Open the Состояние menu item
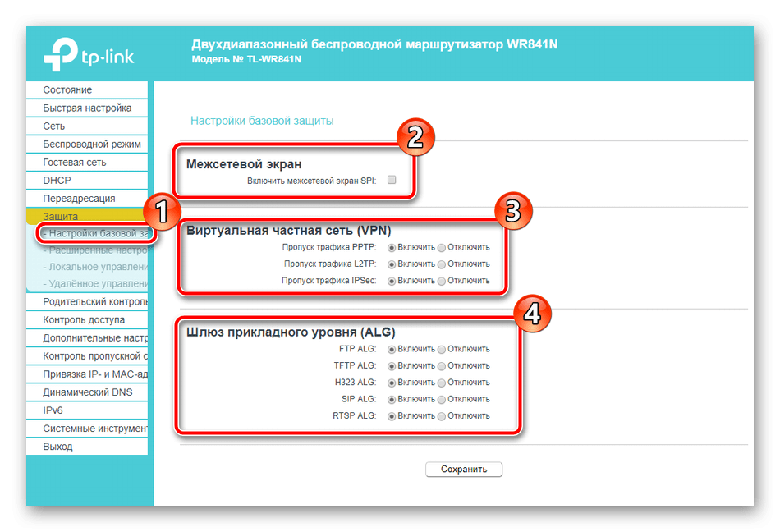The image size is (780, 532). 68,90
